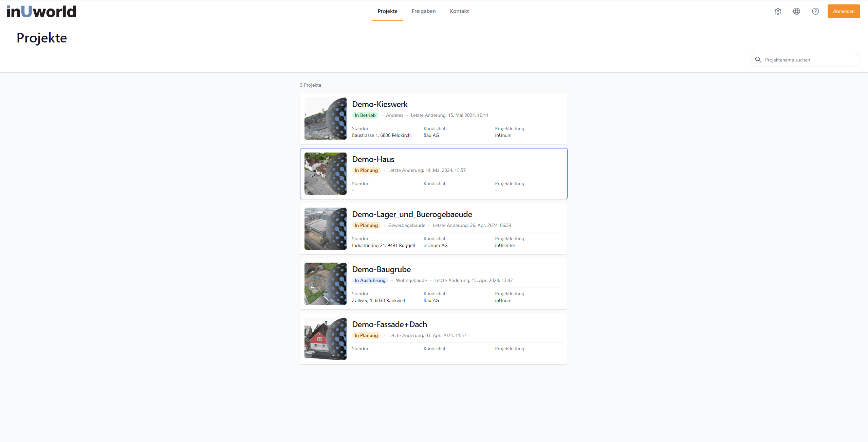Open the settings gear icon

[778, 11]
